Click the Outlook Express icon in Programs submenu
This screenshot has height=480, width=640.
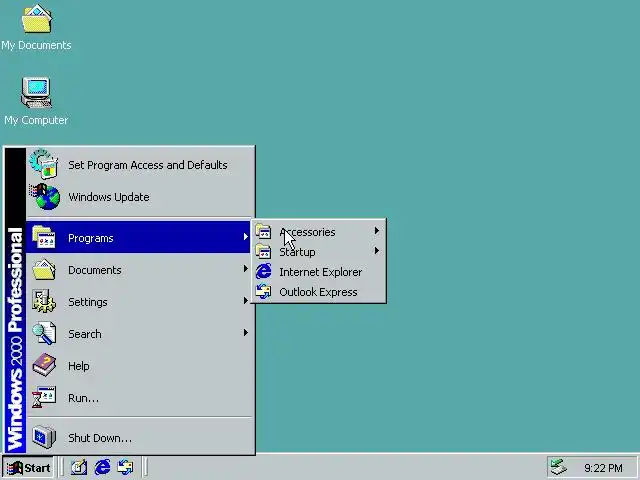click(x=263, y=291)
